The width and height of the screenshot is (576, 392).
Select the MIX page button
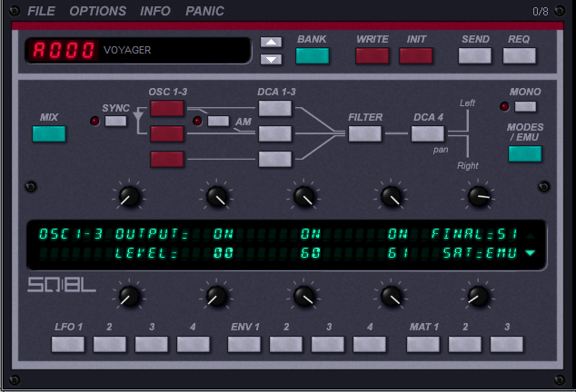49,134
